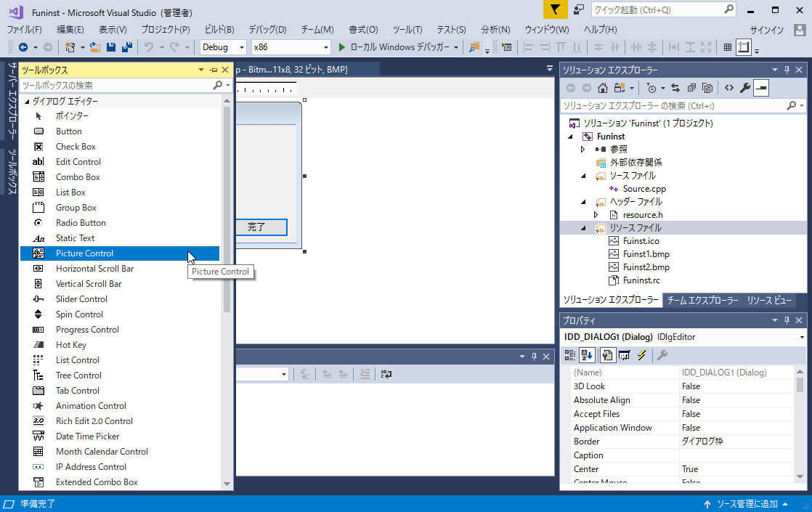Click Save All toolbar icon
The width and height of the screenshot is (812, 512).
point(127,47)
